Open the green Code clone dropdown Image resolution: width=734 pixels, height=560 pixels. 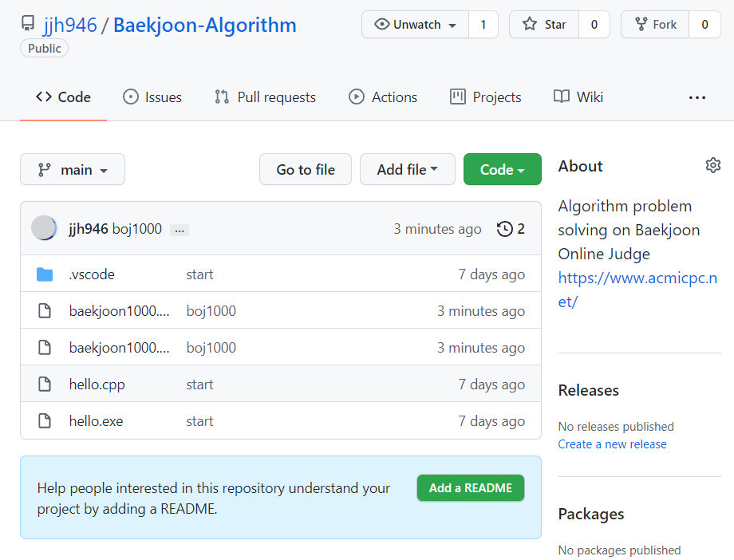point(503,169)
